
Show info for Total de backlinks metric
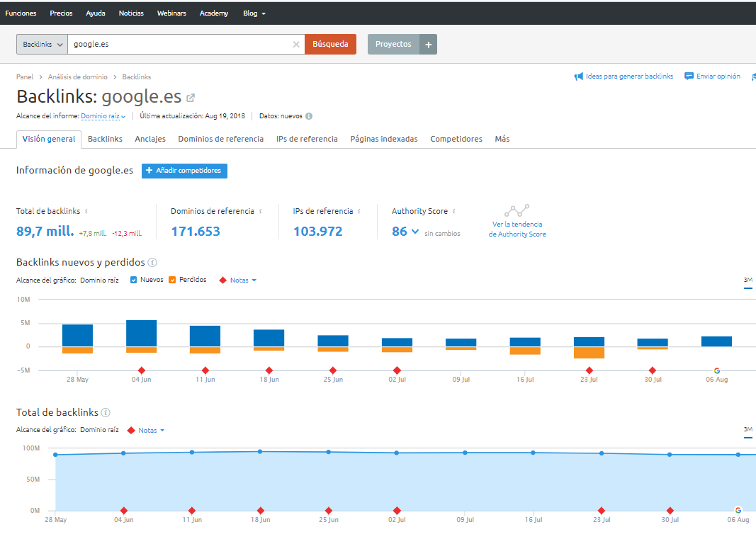point(86,211)
